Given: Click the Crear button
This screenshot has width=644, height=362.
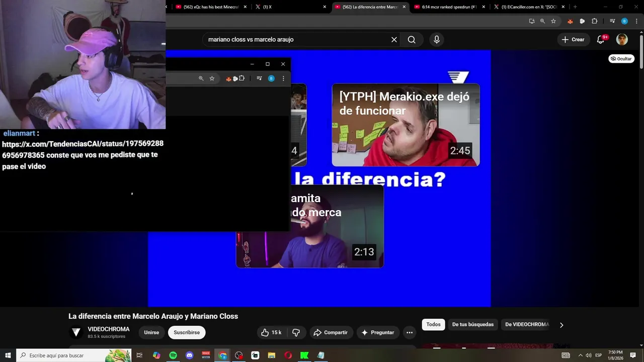Looking at the screenshot, I should 573,40.
